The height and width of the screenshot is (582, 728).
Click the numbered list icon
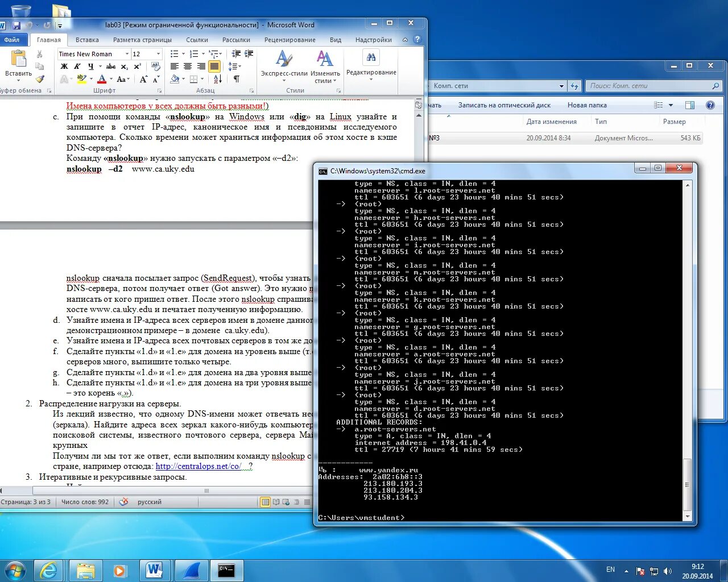(x=194, y=54)
